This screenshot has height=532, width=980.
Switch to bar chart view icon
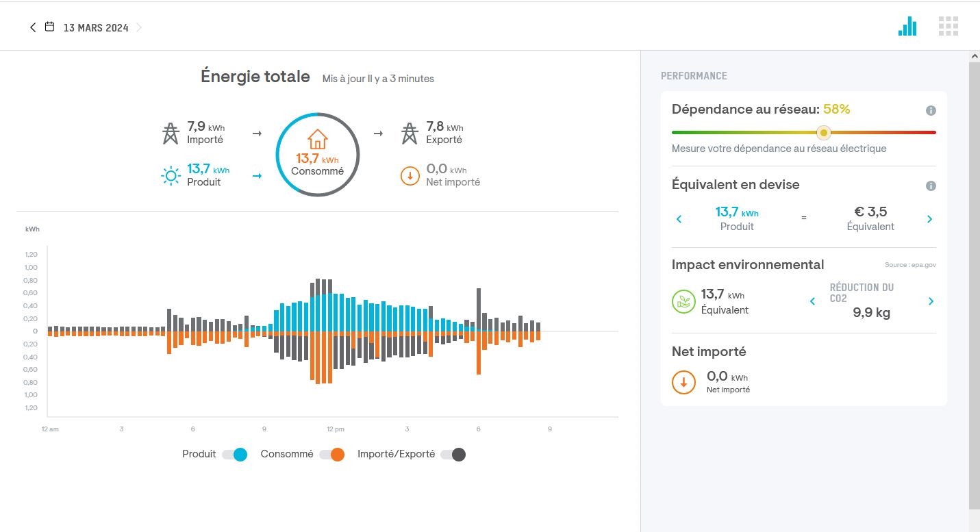[x=907, y=27]
